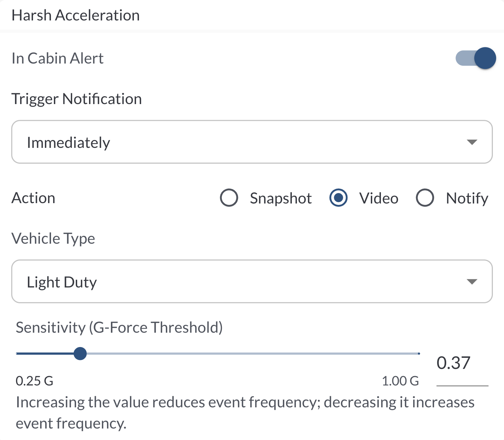
Task: Select the Video radio button
Action: (x=338, y=198)
